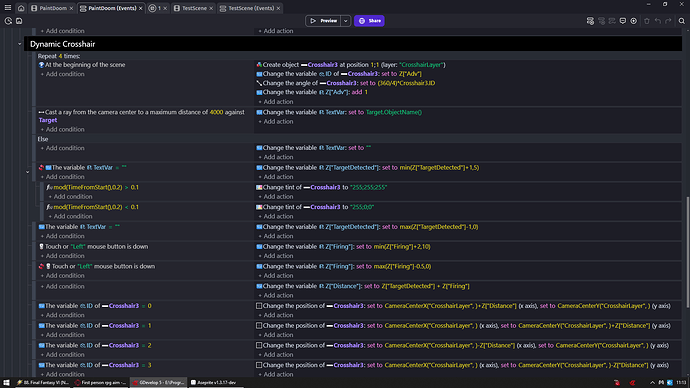Launch the game Preview
Screen dimensions: 690x388
(x=323, y=21)
